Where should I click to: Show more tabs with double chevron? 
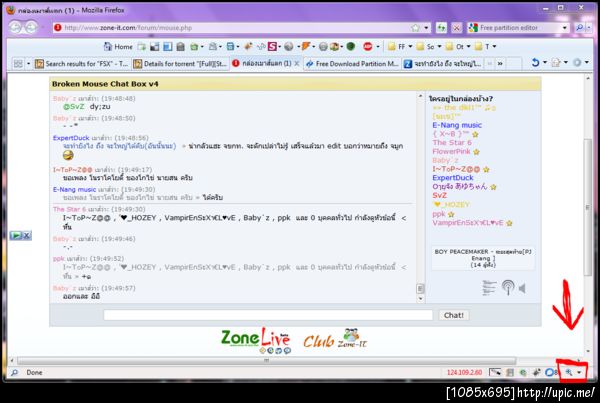(x=500, y=64)
